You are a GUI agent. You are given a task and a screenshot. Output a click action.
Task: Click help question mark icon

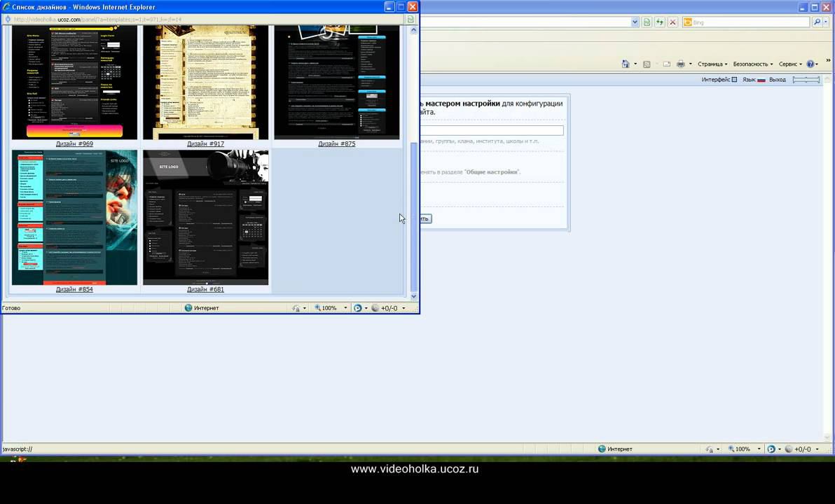(x=810, y=64)
